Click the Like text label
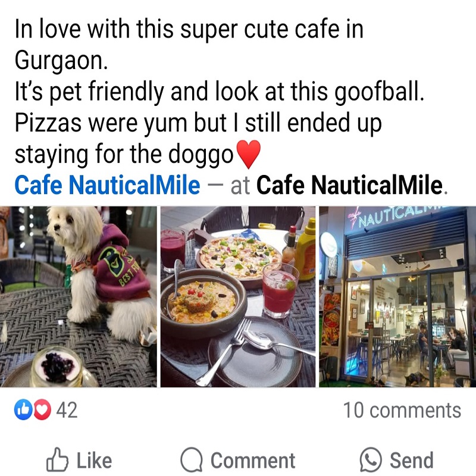This screenshot has height=476, width=476. coord(95,461)
